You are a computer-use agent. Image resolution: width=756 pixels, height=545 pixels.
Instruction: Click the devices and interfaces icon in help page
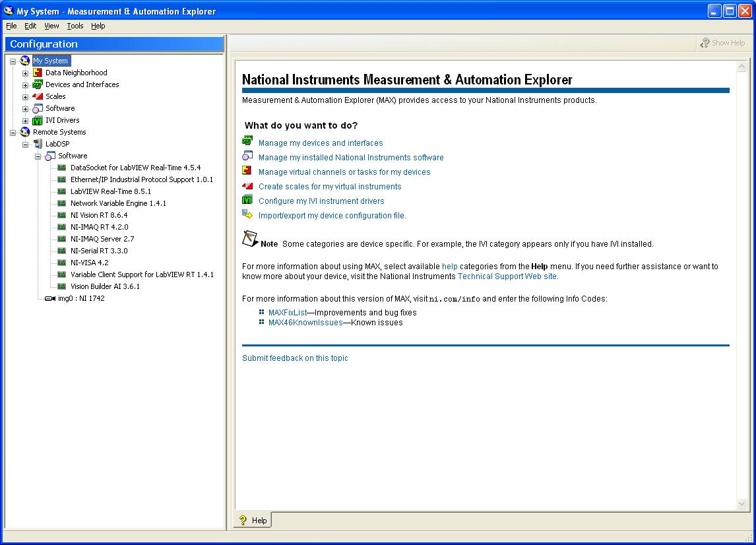click(247, 141)
